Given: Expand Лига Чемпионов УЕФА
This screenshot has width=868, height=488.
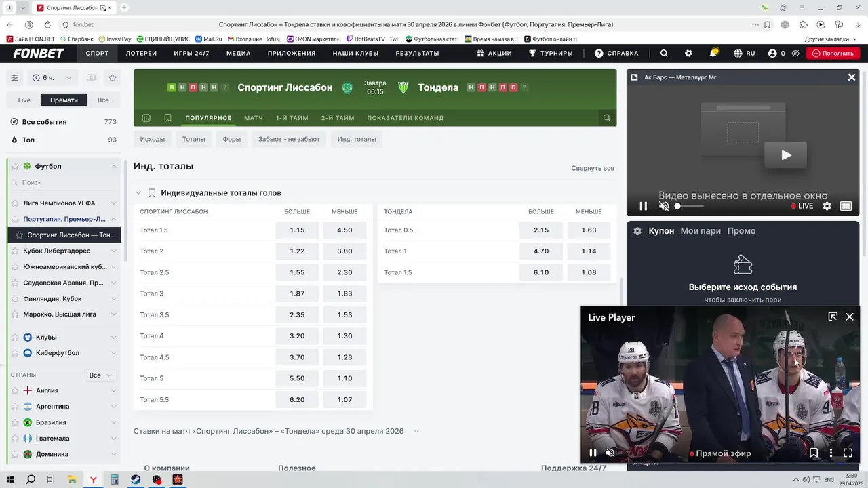Looking at the screenshot, I should [x=113, y=203].
